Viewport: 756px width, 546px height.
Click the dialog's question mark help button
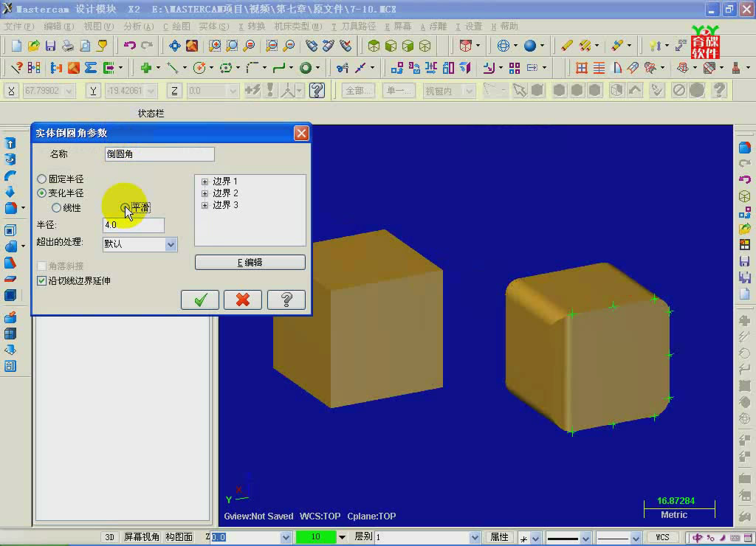286,300
